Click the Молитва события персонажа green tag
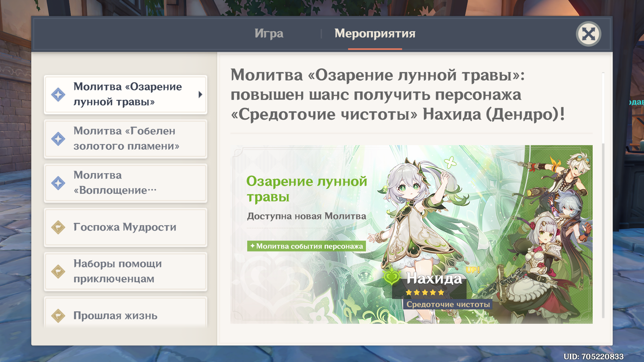Screen dimensions: 644x362 (306, 246)
